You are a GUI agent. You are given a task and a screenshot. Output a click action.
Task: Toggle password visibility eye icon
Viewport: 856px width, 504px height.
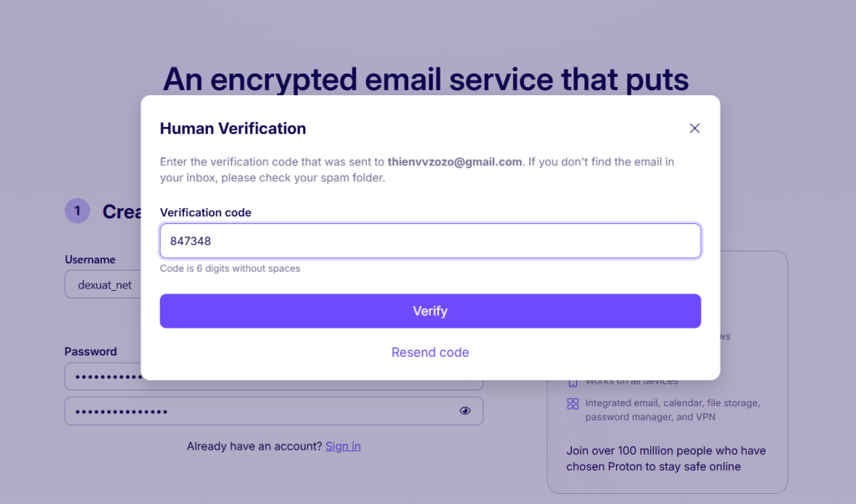(466, 410)
